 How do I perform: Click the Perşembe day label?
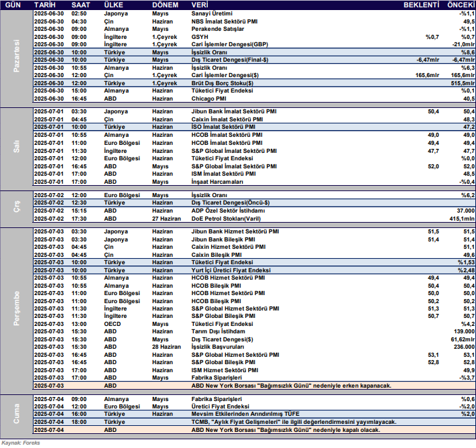15,308
